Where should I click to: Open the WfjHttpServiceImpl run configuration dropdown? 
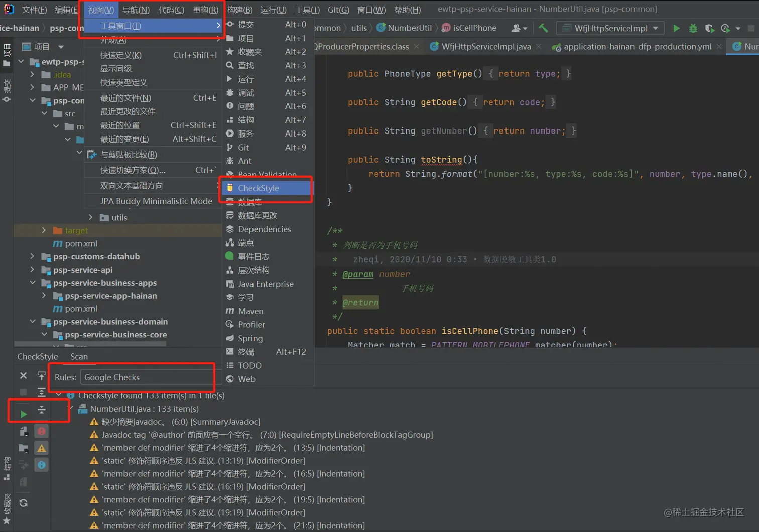pyautogui.click(x=611, y=28)
